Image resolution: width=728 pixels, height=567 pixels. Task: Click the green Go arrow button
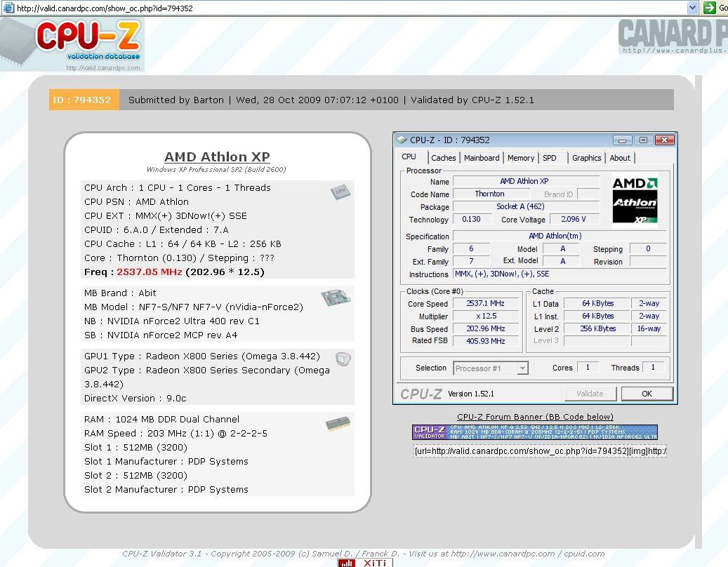(x=710, y=8)
